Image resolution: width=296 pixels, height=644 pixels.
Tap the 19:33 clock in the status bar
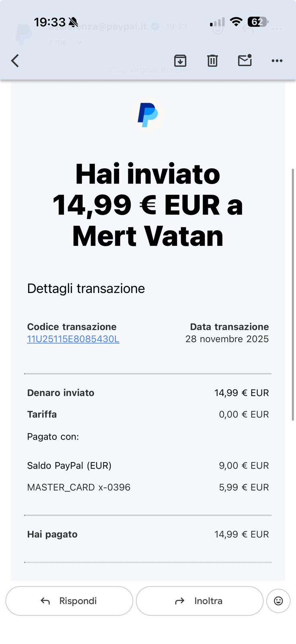click(49, 22)
